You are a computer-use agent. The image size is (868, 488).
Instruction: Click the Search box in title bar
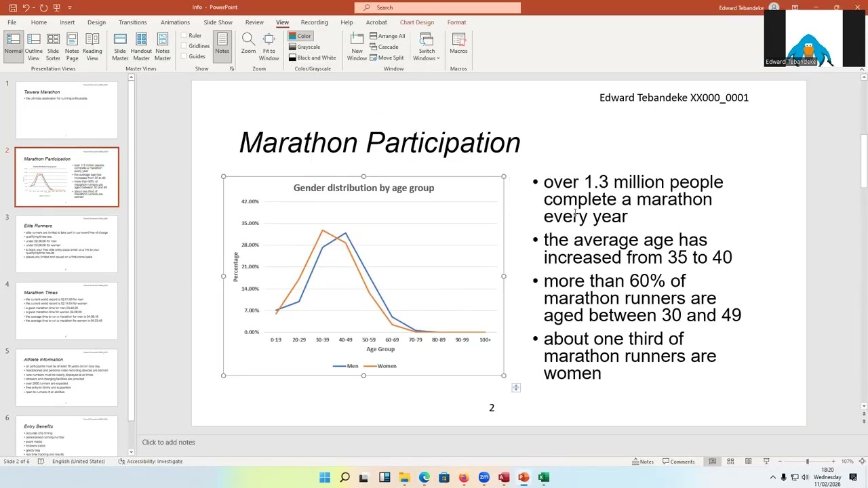pos(437,7)
